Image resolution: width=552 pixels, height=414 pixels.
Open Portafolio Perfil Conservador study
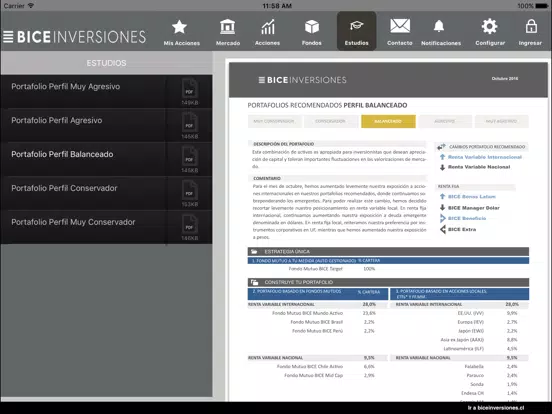[x=106, y=193]
